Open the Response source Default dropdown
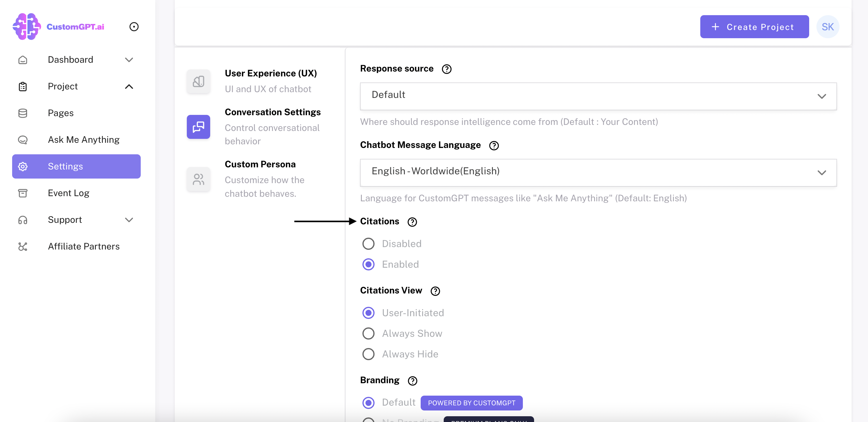 [598, 96]
